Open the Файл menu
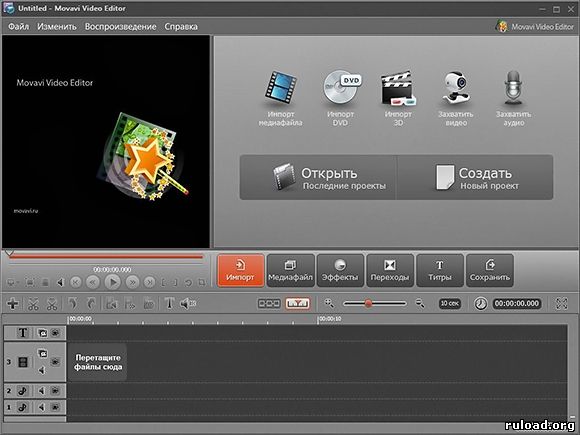This screenshot has height=435, width=580. pos(18,27)
